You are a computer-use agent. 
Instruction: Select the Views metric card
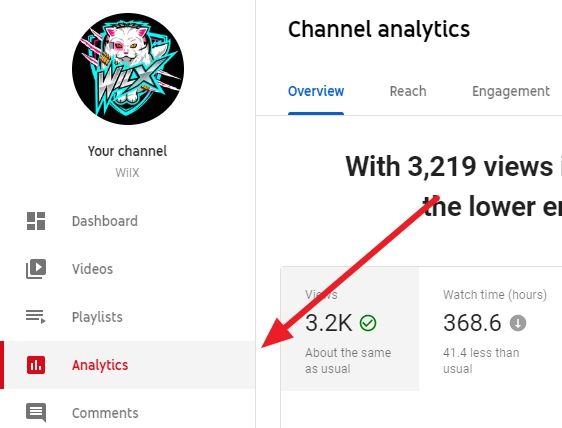pyautogui.click(x=350, y=328)
